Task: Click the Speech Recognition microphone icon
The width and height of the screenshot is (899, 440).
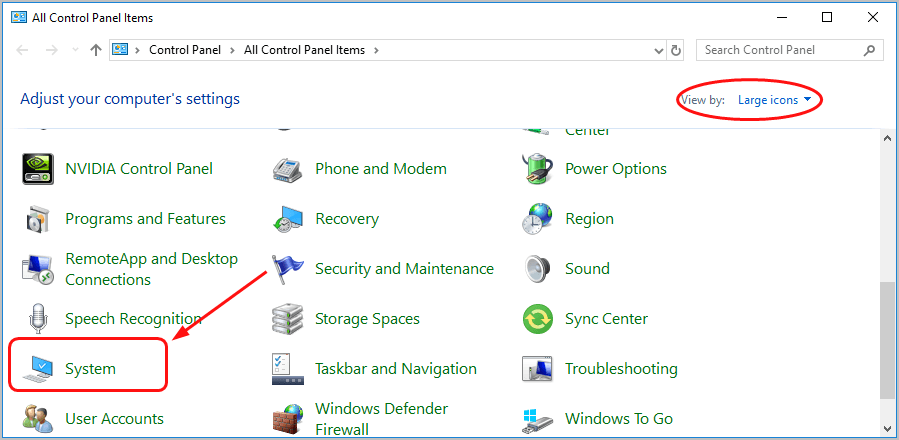Action: 38,319
